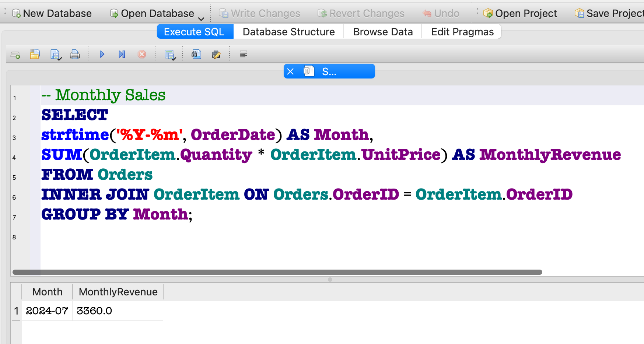Switch to Database Structure tab
The width and height of the screenshot is (644, 344).
pos(288,32)
